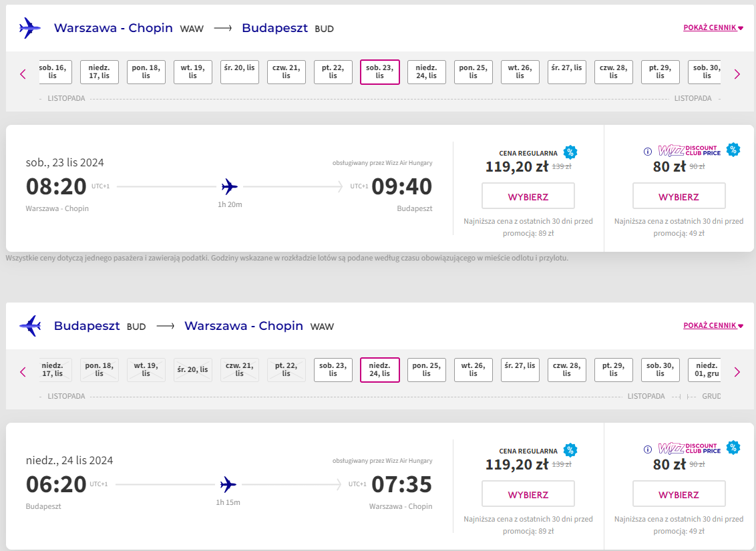Click percent badge on outbound Wizz Discount Club price

click(733, 150)
